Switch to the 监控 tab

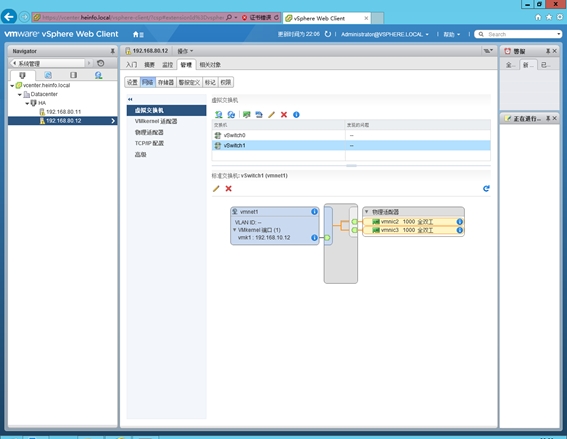coord(167,65)
